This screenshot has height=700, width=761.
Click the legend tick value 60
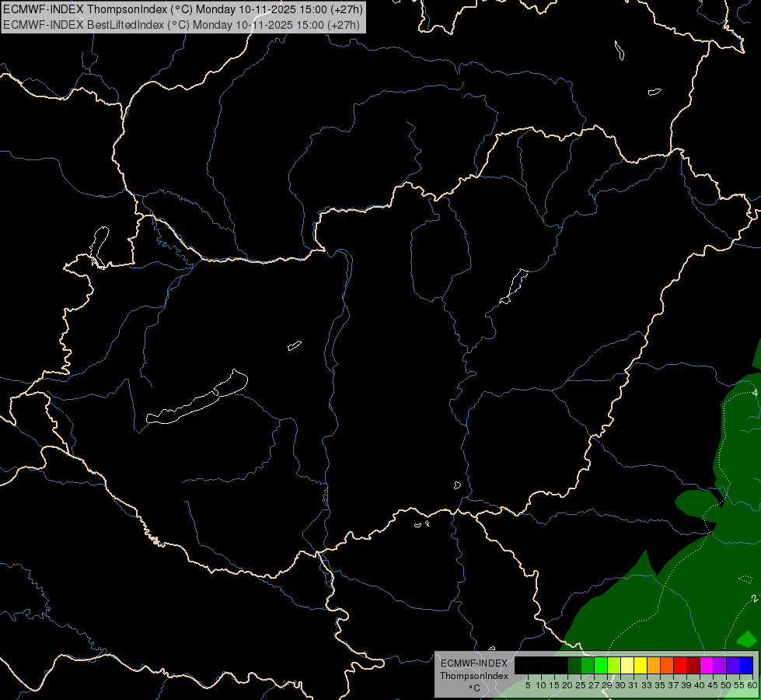[x=752, y=685]
